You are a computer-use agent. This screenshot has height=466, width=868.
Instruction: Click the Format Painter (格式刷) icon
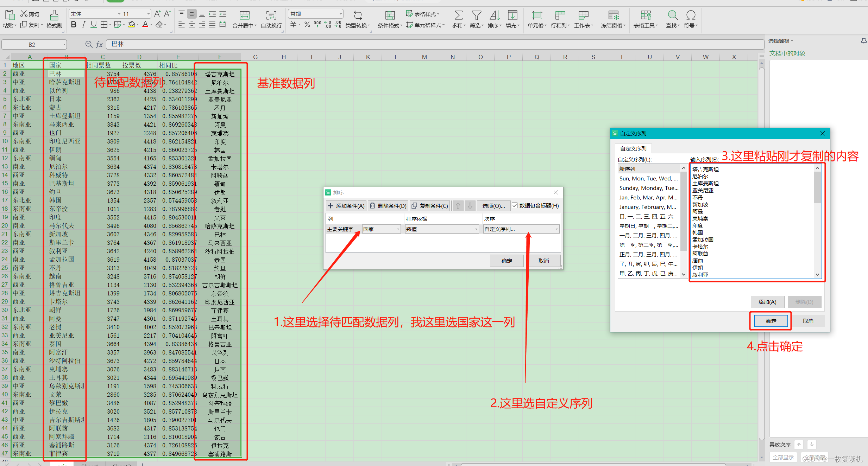(54, 15)
